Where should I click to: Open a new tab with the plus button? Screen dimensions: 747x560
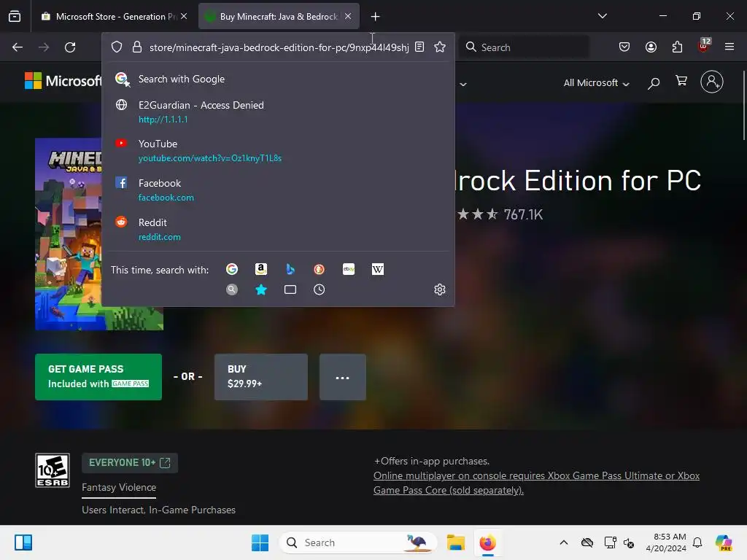(x=376, y=17)
